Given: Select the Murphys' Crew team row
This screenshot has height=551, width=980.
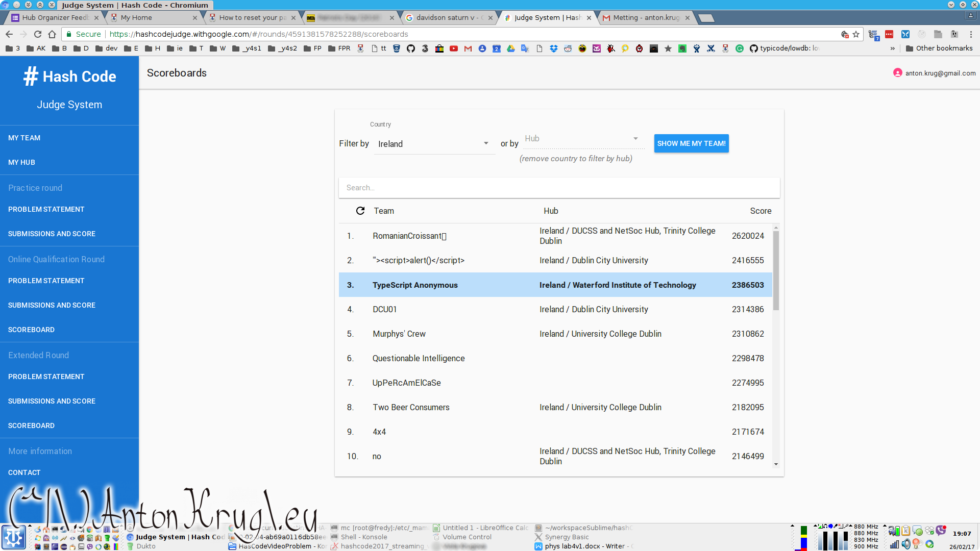Looking at the screenshot, I should (x=555, y=334).
